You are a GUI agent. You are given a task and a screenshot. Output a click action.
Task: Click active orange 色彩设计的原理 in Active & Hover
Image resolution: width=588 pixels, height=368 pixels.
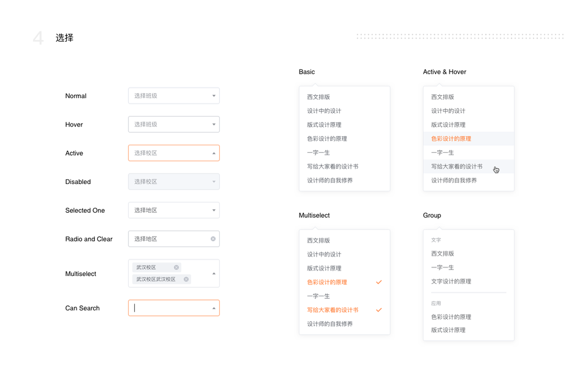pos(469,139)
